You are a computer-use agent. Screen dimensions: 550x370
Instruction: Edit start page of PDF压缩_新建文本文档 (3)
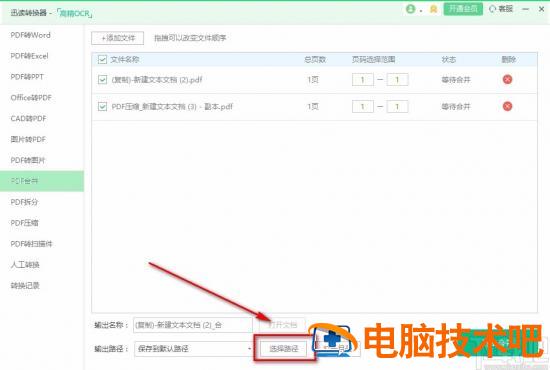(x=363, y=106)
